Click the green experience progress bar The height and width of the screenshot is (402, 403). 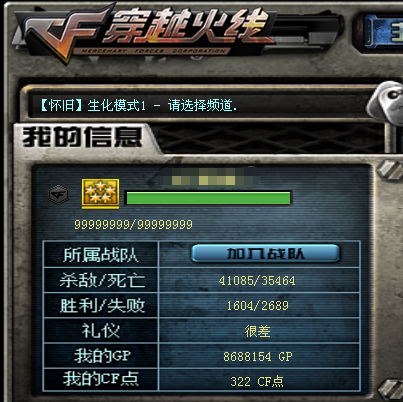208,198
